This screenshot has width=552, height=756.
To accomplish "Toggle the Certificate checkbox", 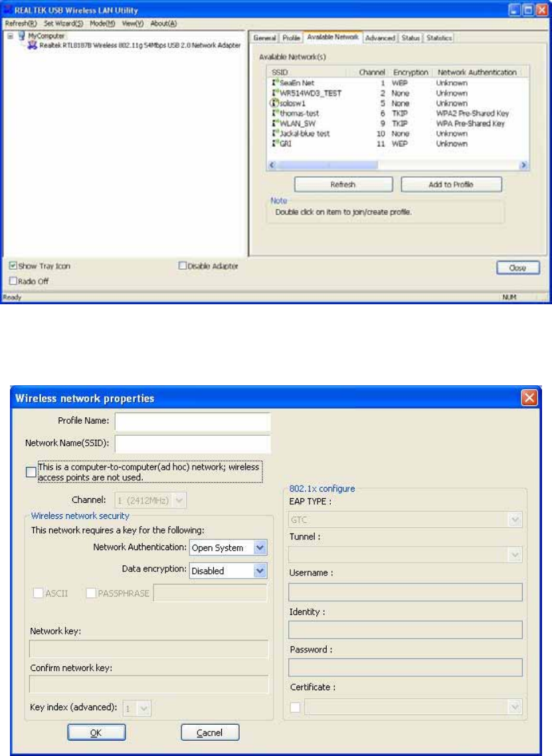I will [295, 708].
